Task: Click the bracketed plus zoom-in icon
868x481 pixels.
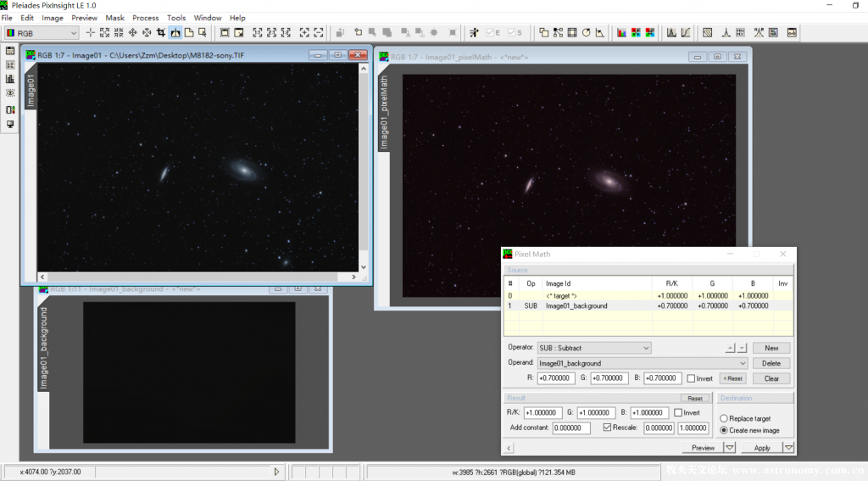Action: point(304,33)
